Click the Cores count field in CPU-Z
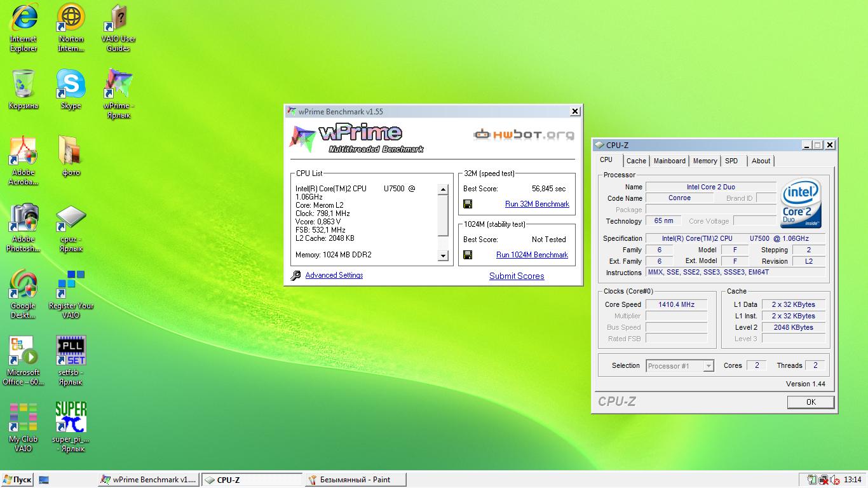This screenshot has width=868, height=488. click(756, 365)
